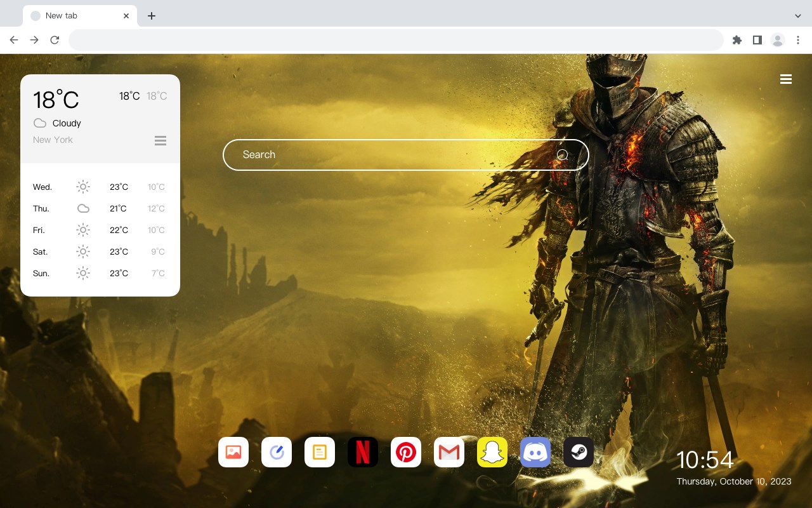Click the sunny icon for Wed.

pyautogui.click(x=83, y=187)
